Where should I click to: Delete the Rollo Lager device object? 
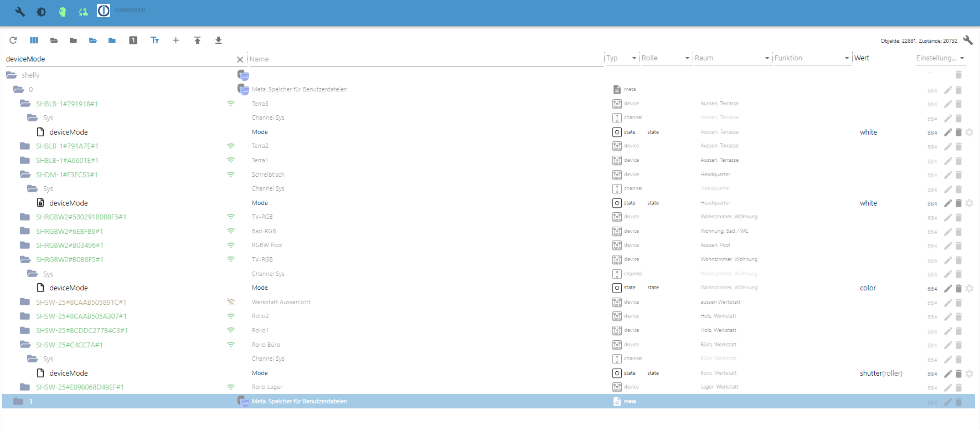958,387
